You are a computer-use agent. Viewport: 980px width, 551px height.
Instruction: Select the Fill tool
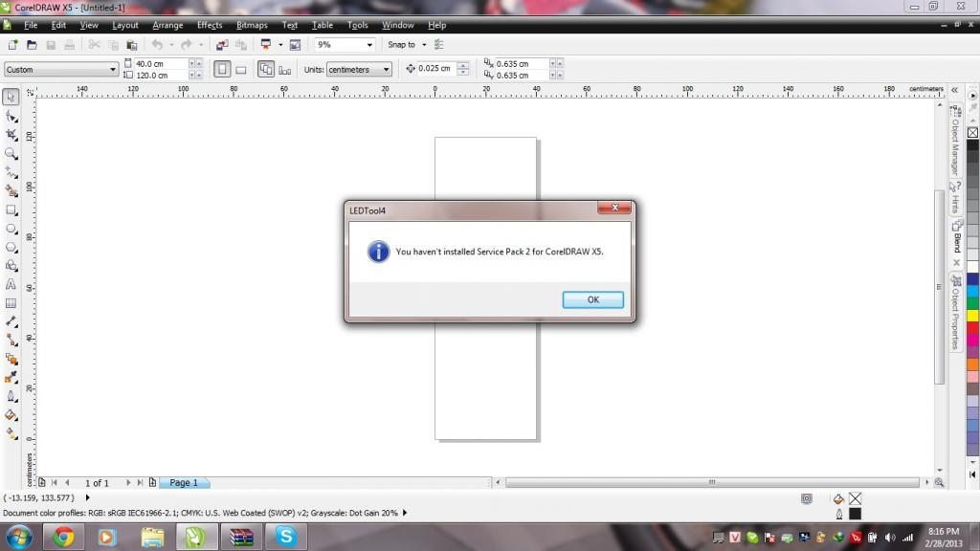(11, 415)
